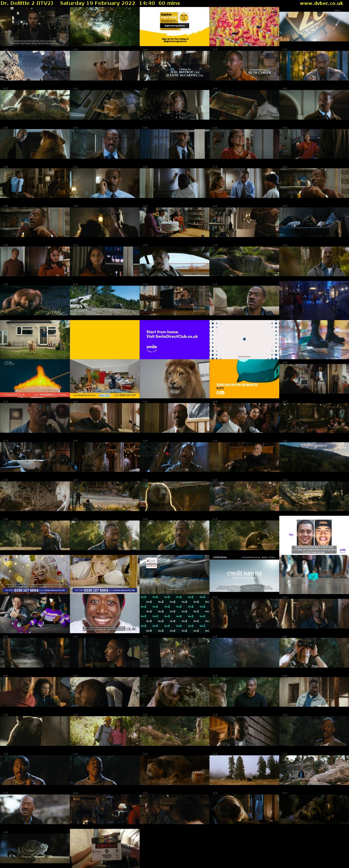This screenshot has width=349, height=868.
Task: Click the judge in courtroom thumbnail
Action: point(105,418)
